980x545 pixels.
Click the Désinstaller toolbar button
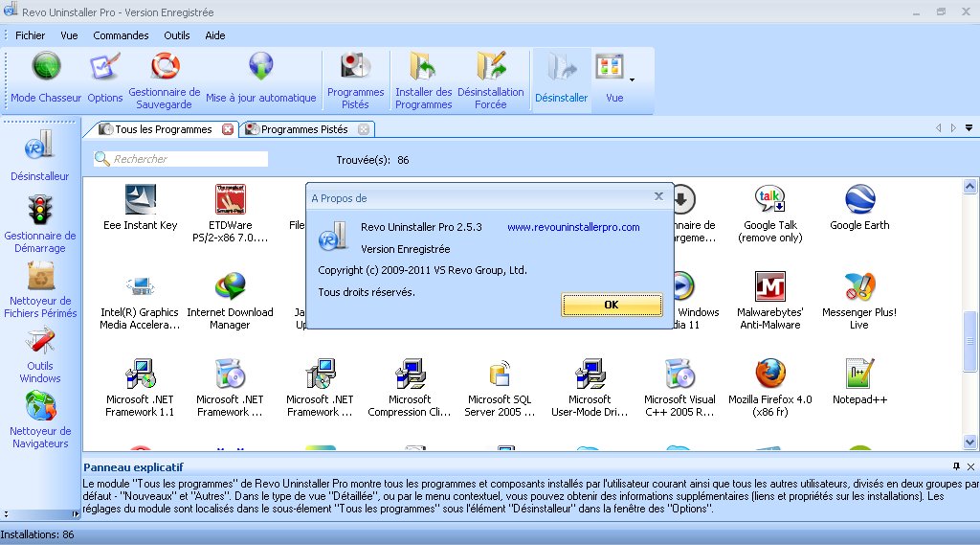[x=561, y=79]
